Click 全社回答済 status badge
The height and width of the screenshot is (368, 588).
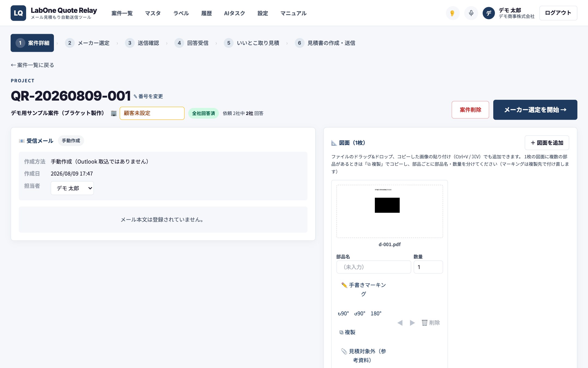point(203,113)
